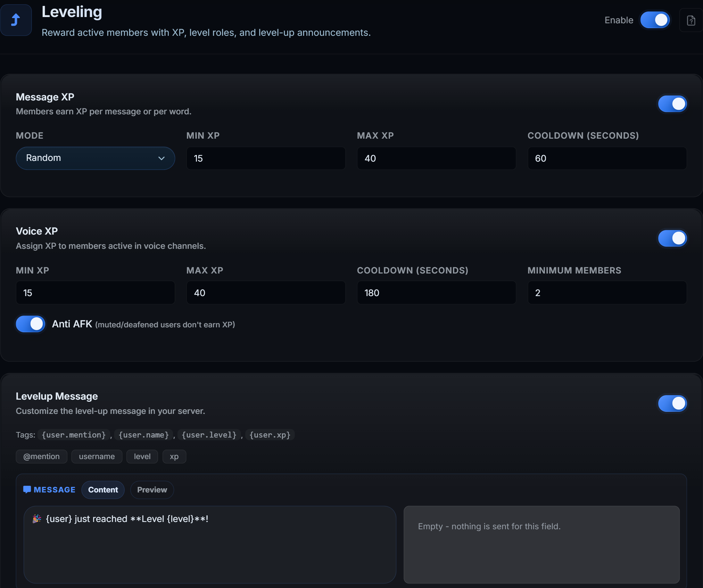This screenshot has height=588, width=703.
Task: Click the {user.mention} tag code
Action: coord(74,435)
